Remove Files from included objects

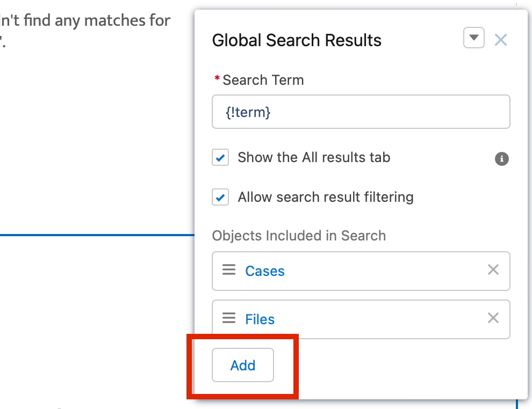click(x=493, y=318)
